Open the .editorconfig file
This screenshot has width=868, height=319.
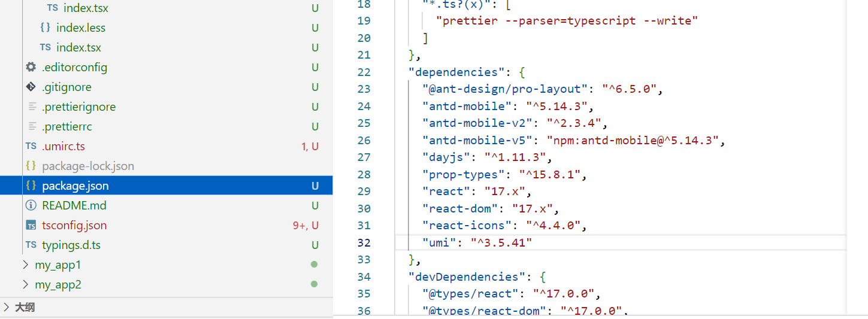coord(74,67)
